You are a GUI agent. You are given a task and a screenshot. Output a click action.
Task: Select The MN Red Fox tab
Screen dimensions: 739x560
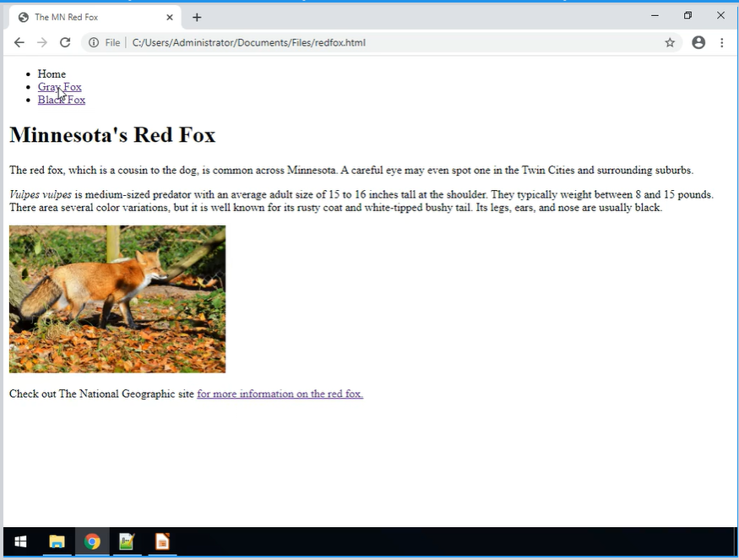(95, 18)
